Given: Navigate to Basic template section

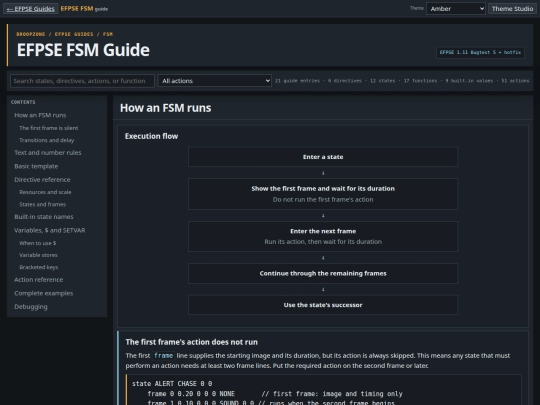Looking at the screenshot, I should click(36, 166).
